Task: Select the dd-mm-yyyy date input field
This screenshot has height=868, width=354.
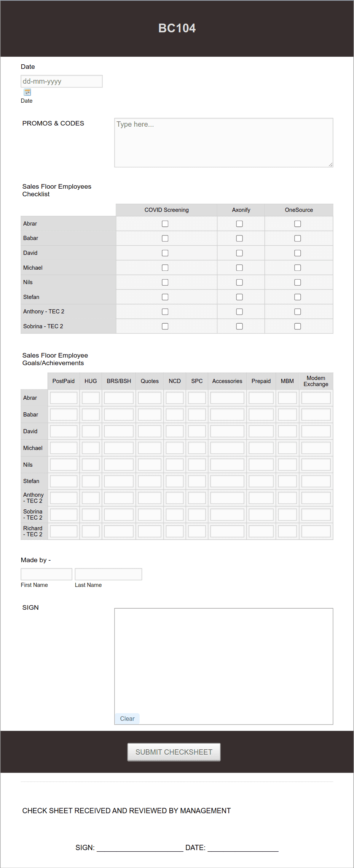Action: [x=61, y=81]
